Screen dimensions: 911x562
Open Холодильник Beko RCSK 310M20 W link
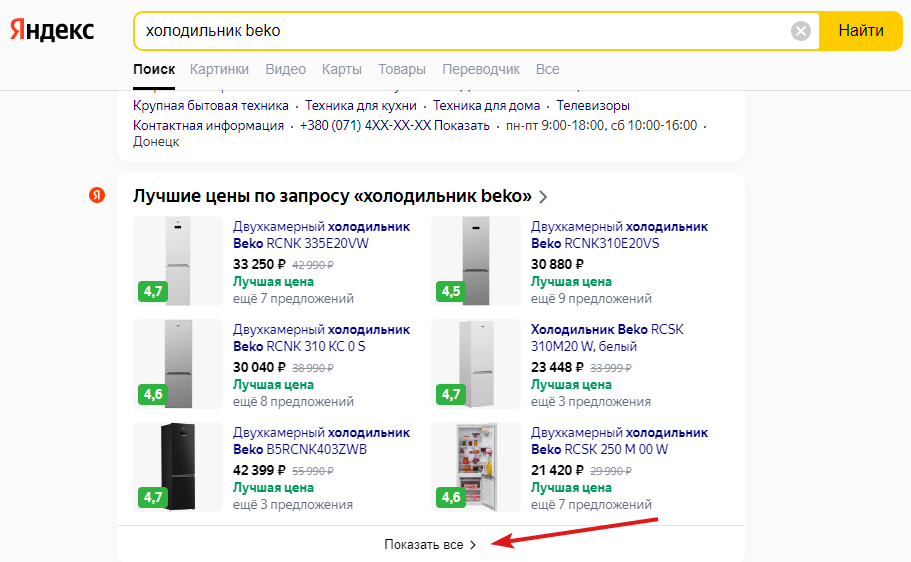click(607, 338)
